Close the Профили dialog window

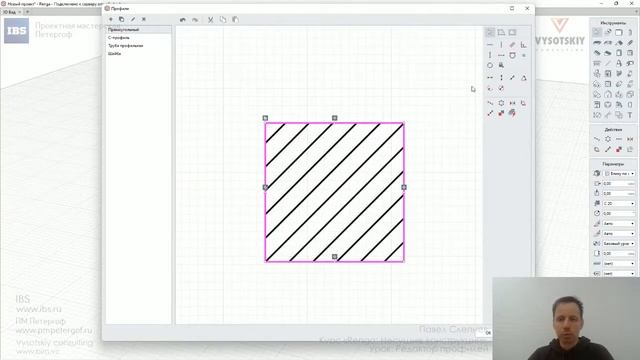click(x=527, y=8)
